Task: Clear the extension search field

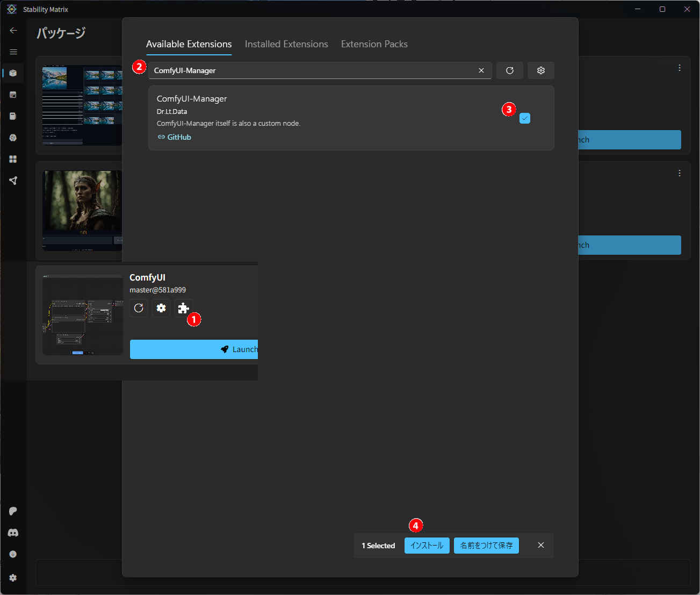Action: (481, 70)
